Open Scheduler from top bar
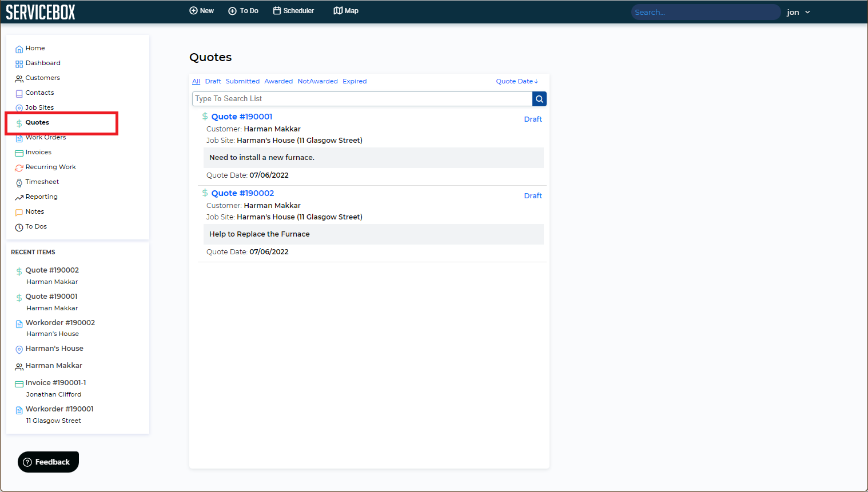The height and width of the screenshot is (492, 868). tap(293, 11)
